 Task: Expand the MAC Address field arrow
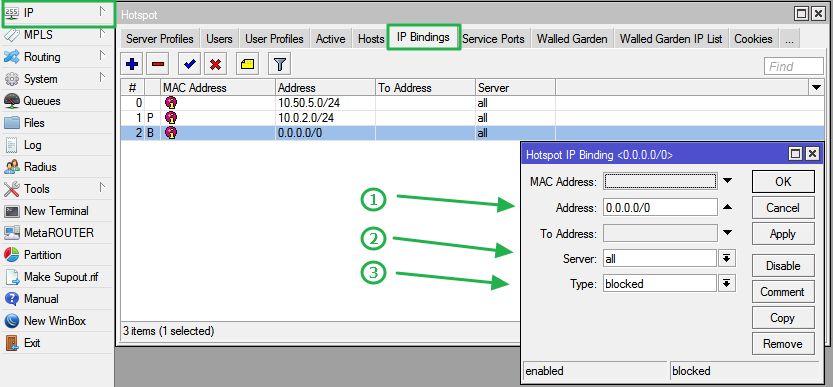[x=727, y=181]
